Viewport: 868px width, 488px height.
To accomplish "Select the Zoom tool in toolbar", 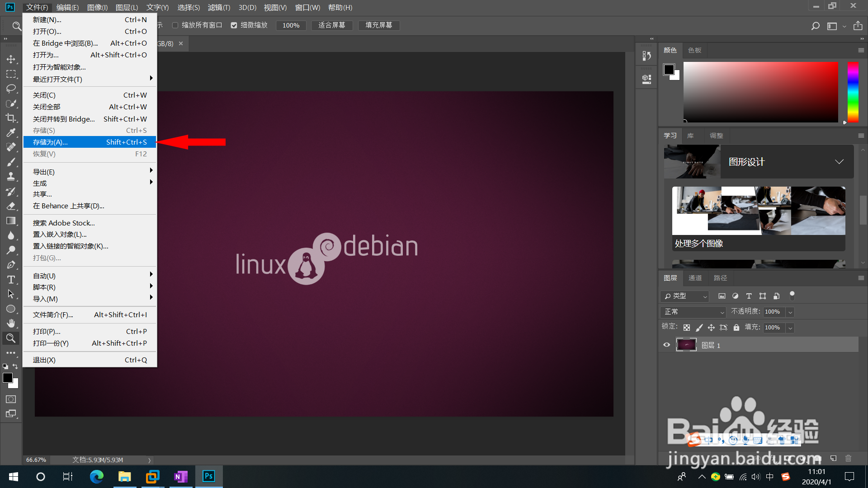I will (11, 338).
